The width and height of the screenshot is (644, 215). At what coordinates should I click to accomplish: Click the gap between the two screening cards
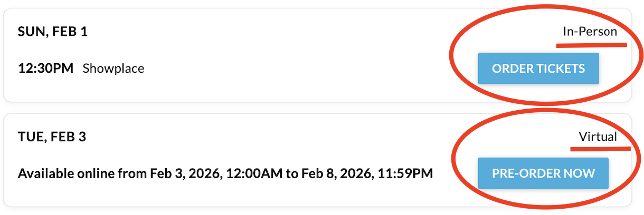[x=317, y=107]
